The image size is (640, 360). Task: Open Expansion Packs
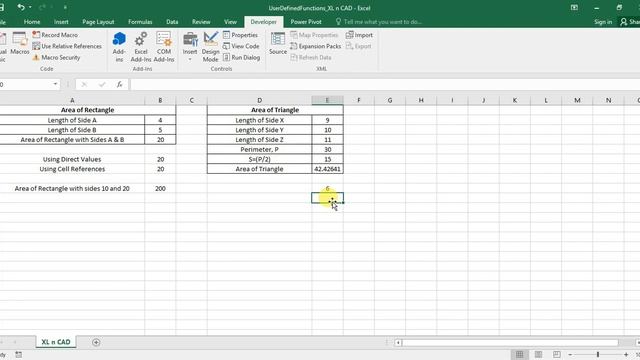coord(316,46)
